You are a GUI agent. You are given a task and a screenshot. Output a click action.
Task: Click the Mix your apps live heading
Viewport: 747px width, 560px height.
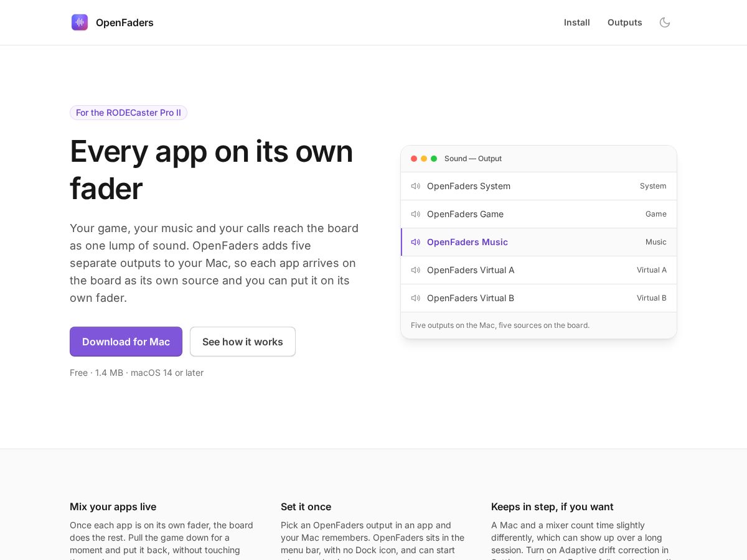[113, 506]
